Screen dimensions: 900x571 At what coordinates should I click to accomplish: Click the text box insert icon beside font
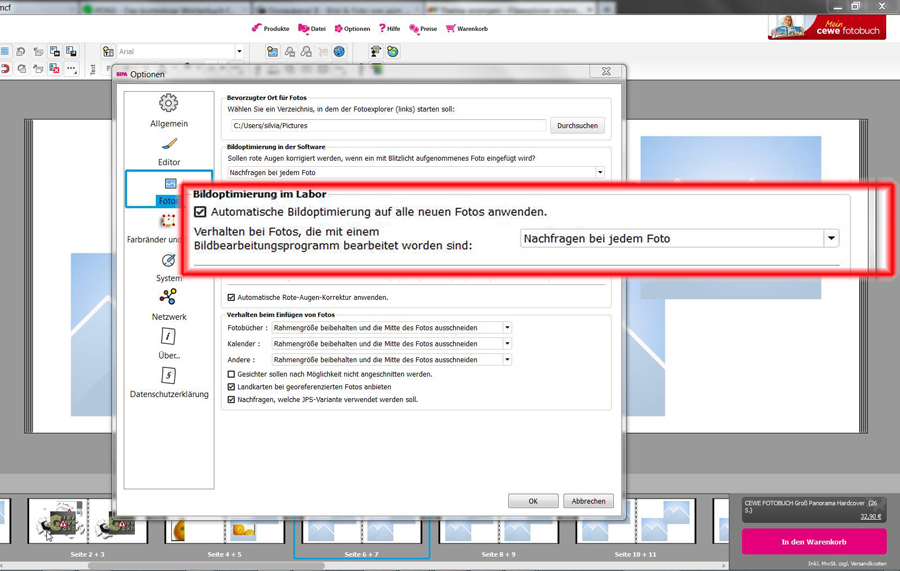108,52
